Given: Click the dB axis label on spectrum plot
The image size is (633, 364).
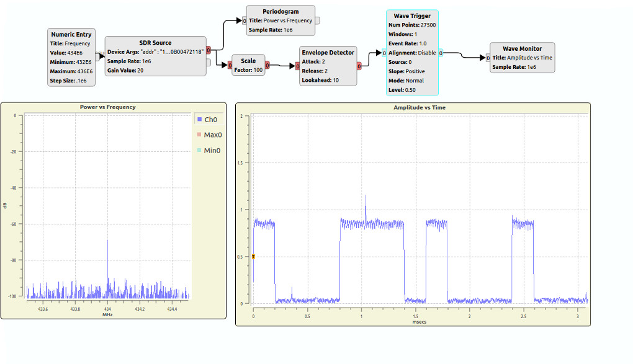Looking at the screenshot, I should coord(5,205).
